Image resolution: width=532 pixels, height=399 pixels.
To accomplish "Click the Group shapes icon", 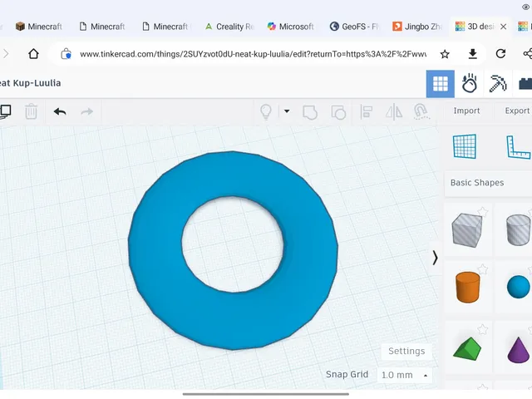I will [x=310, y=112].
